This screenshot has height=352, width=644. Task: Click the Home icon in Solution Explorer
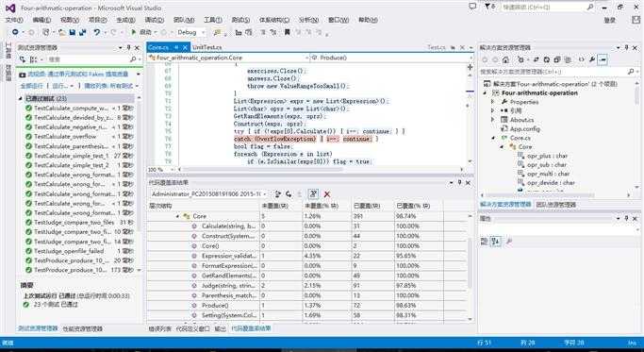pos(505,60)
